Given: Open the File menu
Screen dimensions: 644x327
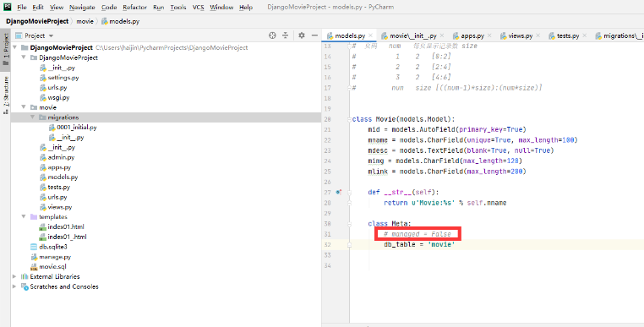Looking at the screenshot, I should (22, 8).
